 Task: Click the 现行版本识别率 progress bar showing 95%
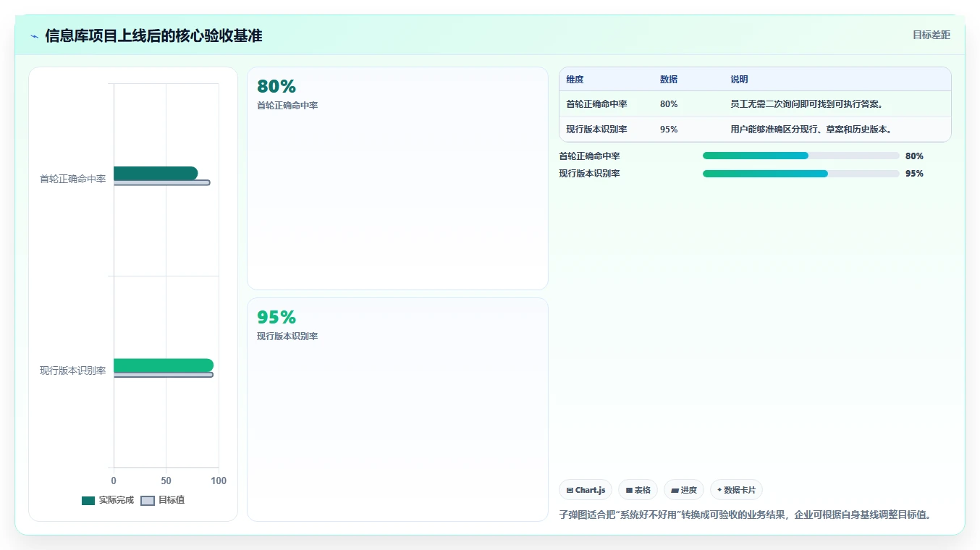(801, 173)
